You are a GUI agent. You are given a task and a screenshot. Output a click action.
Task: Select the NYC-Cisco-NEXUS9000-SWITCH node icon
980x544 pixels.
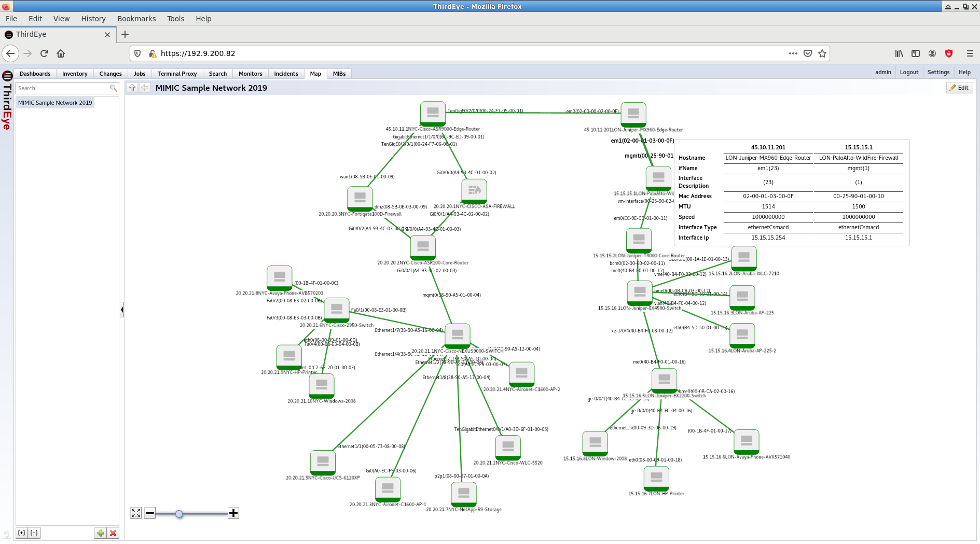(457, 336)
